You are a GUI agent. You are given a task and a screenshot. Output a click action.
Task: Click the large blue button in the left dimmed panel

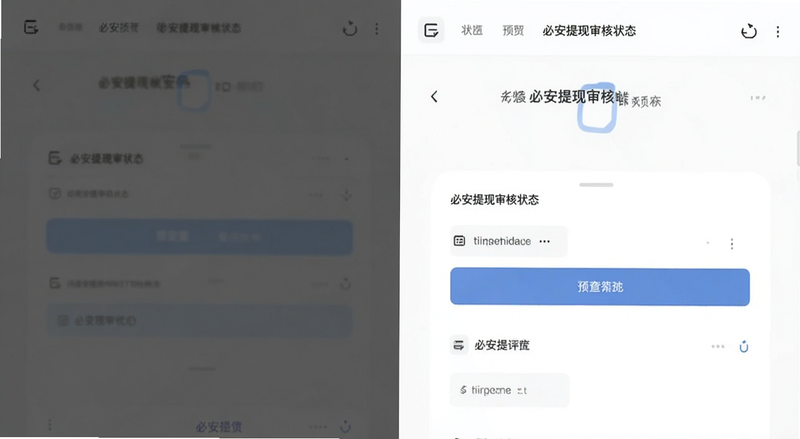[199, 237]
